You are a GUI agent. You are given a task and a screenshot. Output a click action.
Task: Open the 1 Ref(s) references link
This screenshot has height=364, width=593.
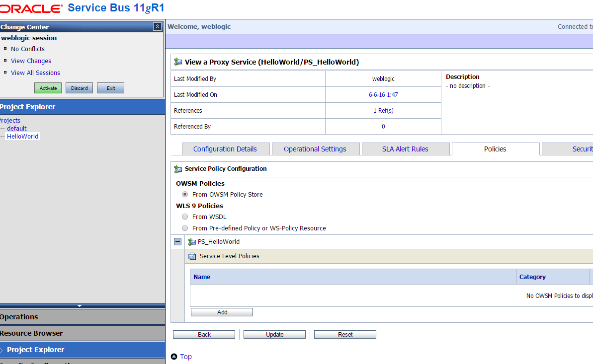pyautogui.click(x=383, y=111)
